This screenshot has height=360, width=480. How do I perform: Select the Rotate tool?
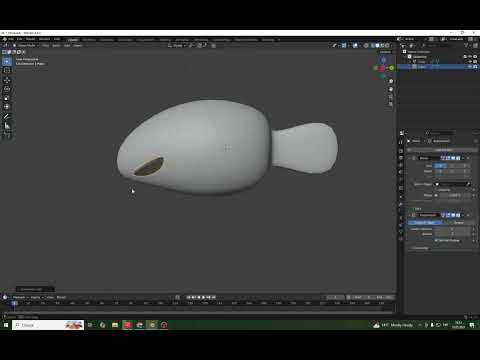coord(7,89)
